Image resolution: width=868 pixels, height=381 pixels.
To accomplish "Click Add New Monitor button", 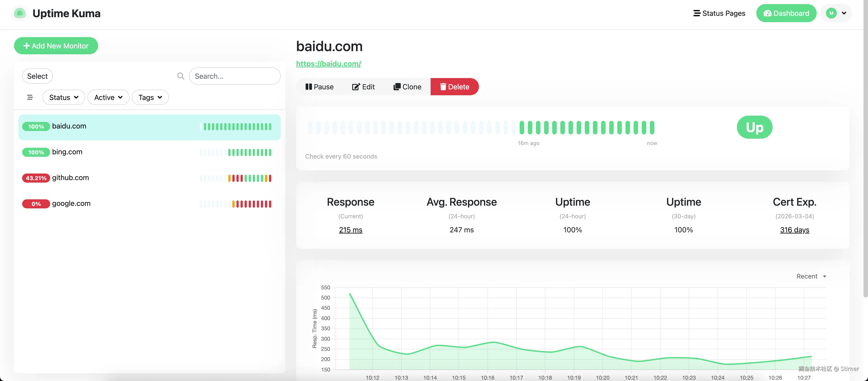I will click(56, 46).
